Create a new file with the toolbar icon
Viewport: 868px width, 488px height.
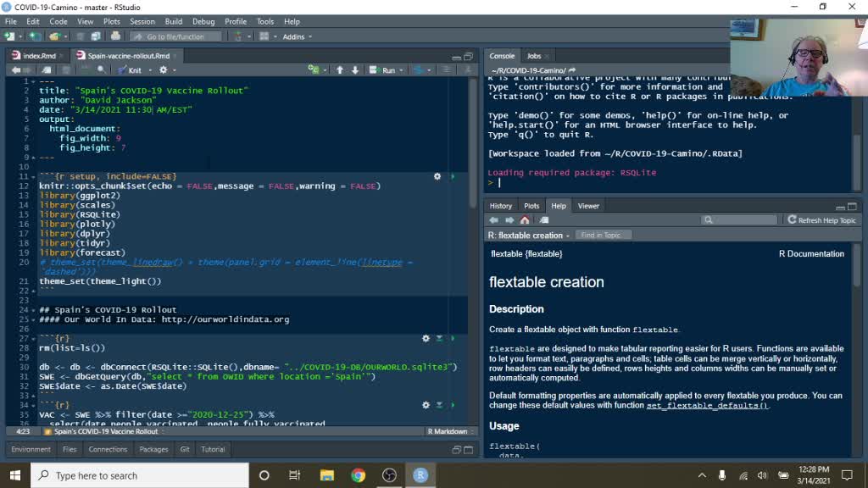9,36
